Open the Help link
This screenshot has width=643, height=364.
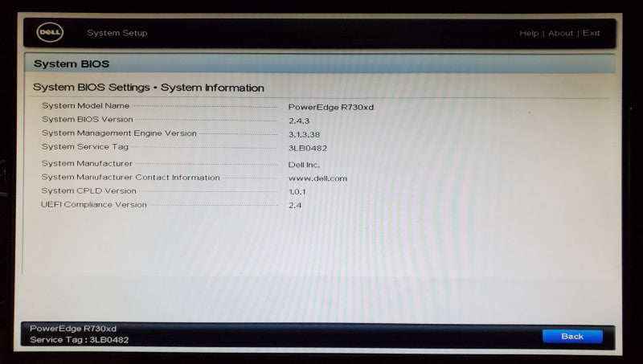529,33
